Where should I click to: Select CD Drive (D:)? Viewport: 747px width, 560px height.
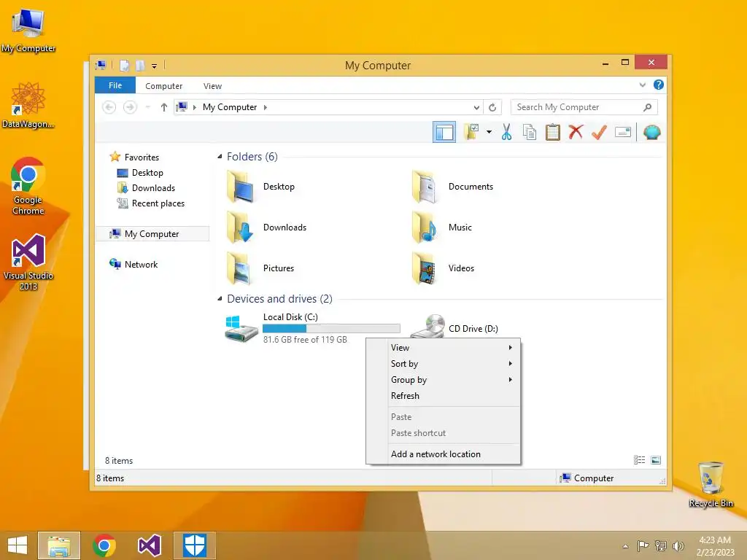click(454, 326)
